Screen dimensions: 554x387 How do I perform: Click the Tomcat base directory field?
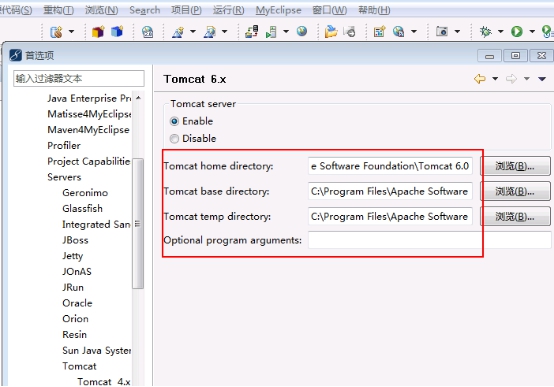pyautogui.click(x=390, y=191)
